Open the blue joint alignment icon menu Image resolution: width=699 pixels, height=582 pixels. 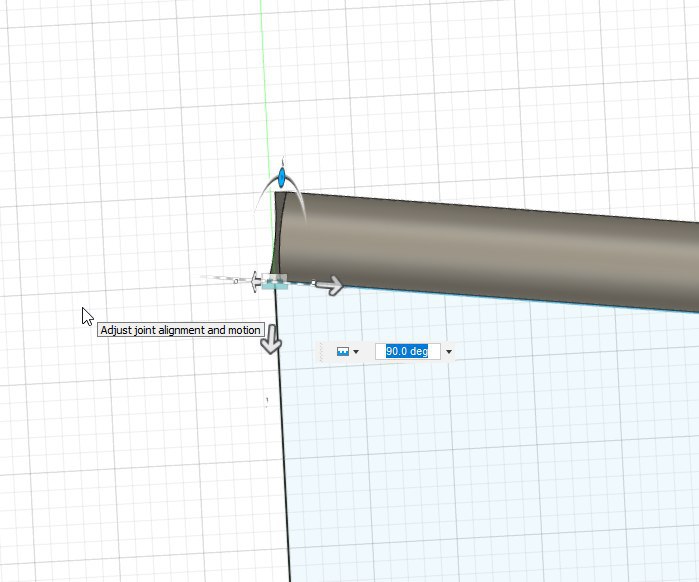click(343, 352)
